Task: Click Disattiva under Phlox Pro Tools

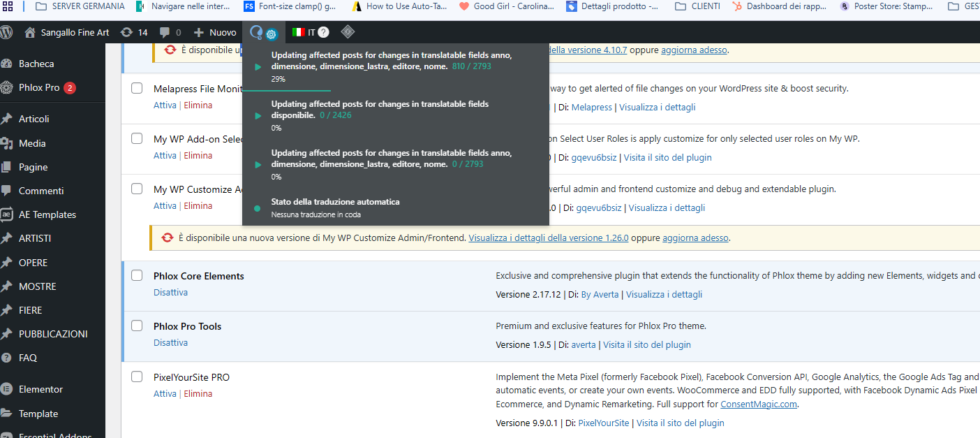Action: click(170, 343)
